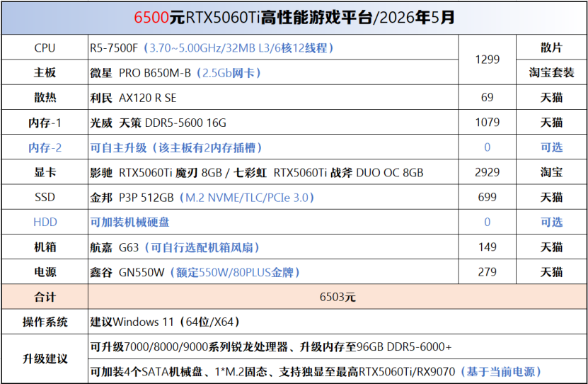Click the R5-7500F processor description cell

[273, 47]
